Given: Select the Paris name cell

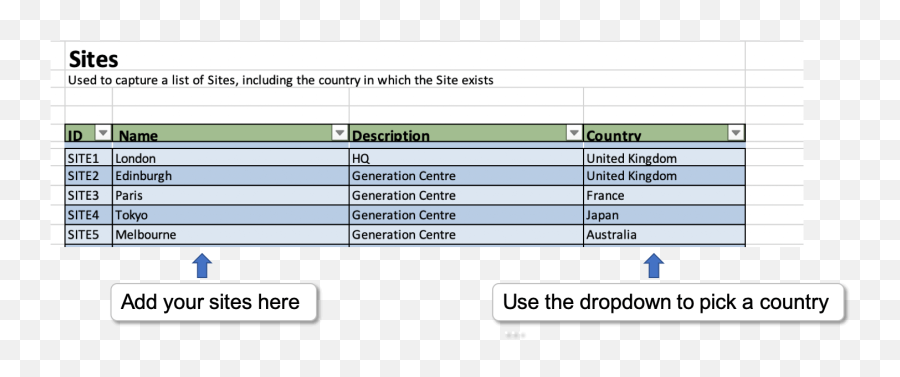Looking at the screenshot, I should [231, 196].
